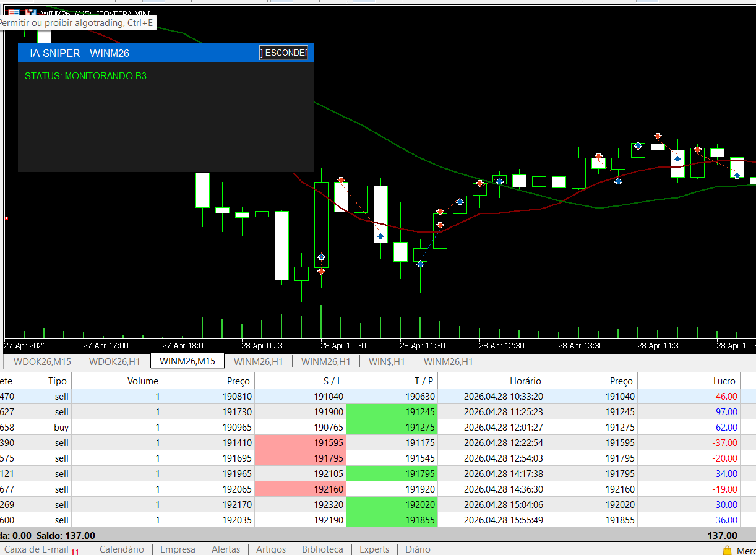Sort by the S / L column header
Screen dimensions: 756x555
[301, 381]
